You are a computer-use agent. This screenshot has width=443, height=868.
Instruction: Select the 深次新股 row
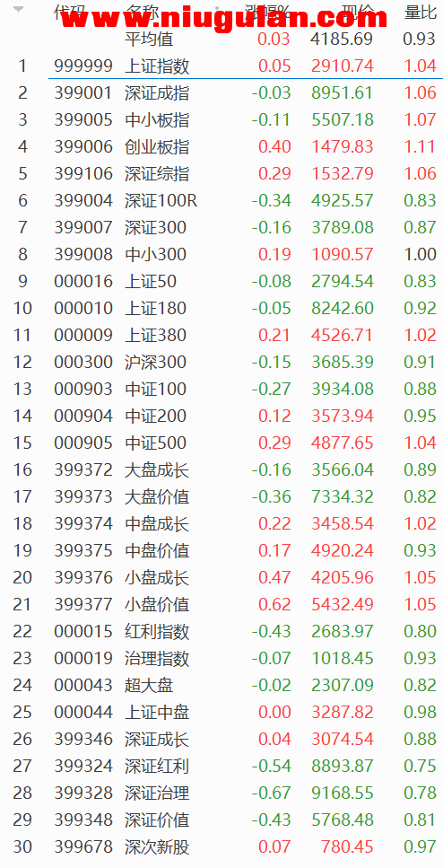(221, 846)
